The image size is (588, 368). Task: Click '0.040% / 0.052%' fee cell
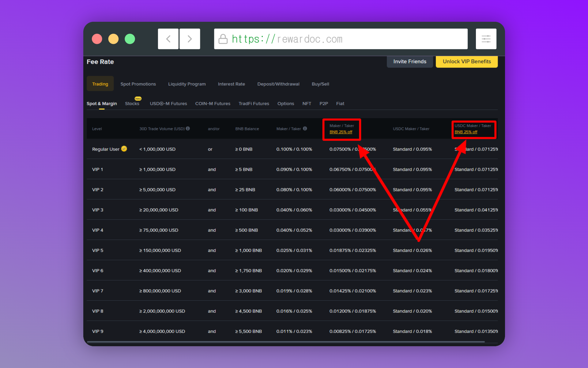click(294, 230)
